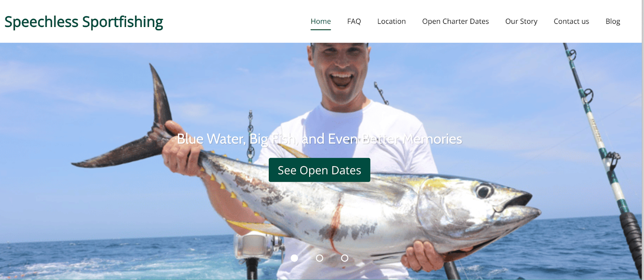644x280 pixels.
Task: Select the first filled carousel dot
Action: click(295, 258)
